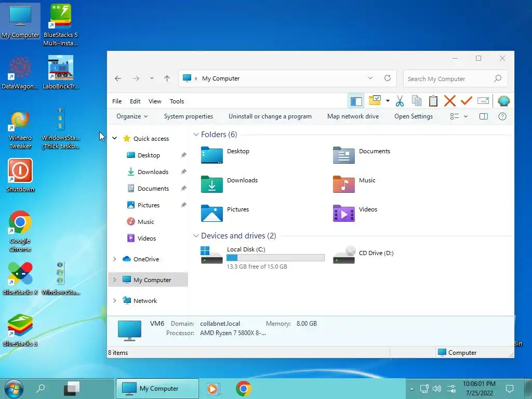
Task: Select the Music folder icon
Action: [344, 184]
